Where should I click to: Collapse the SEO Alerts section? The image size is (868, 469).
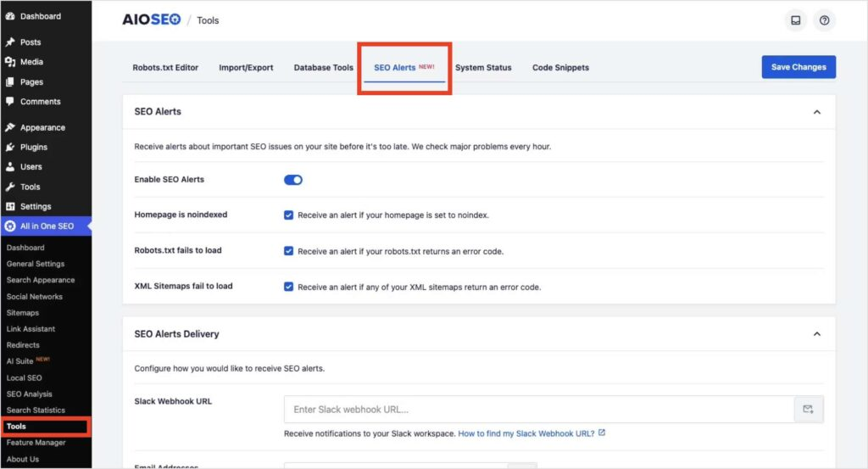(x=816, y=112)
